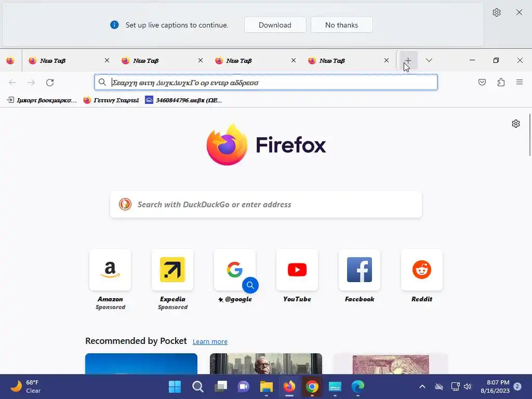The height and width of the screenshot is (399, 532).
Task: Open new tab personalize gear icon
Action: click(x=516, y=124)
